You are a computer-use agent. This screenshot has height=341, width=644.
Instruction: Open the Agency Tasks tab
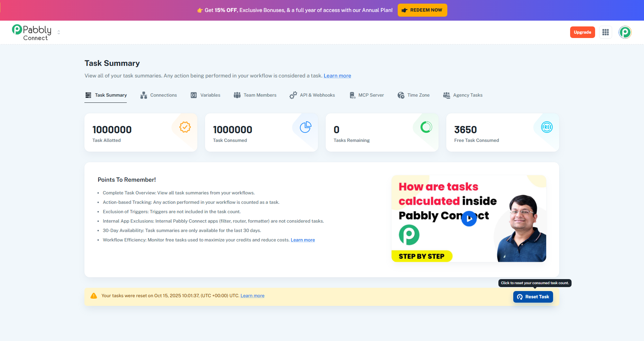click(463, 95)
